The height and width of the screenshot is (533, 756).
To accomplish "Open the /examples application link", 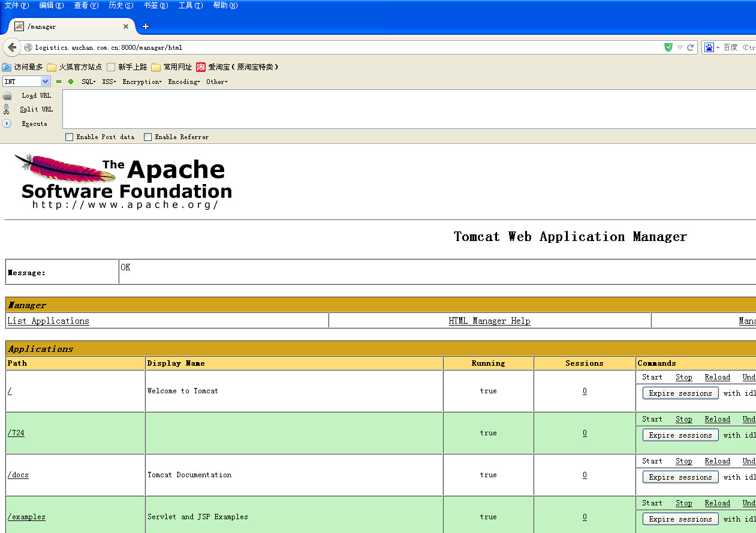I will [26, 517].
